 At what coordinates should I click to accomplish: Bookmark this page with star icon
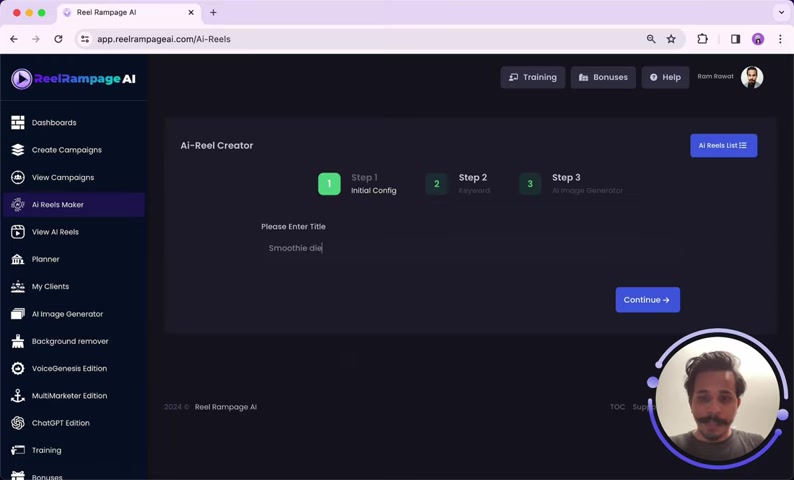[x=671, y=39]
